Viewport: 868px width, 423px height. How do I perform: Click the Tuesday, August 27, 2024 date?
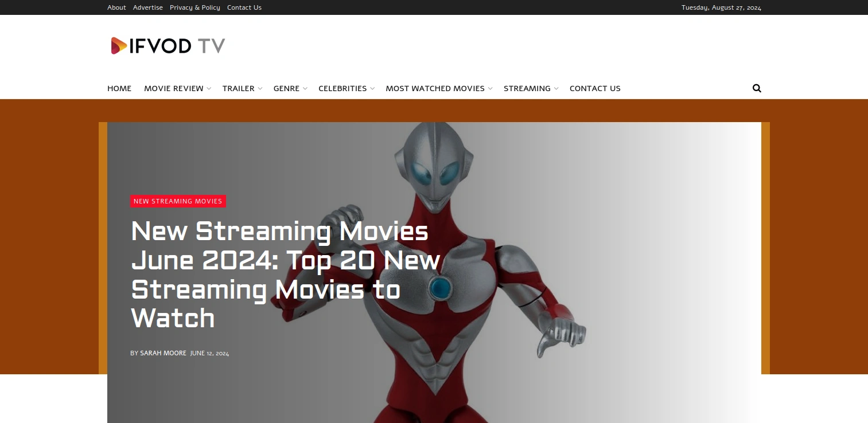[721, 7]
